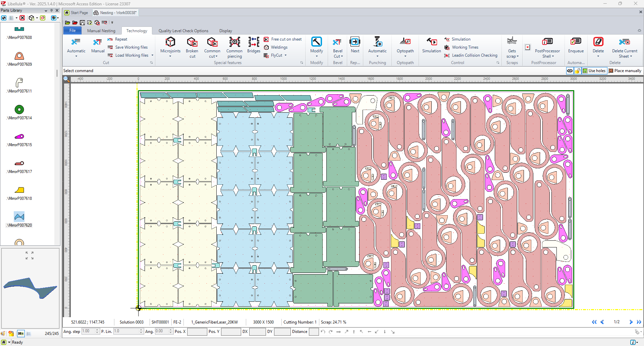Select the Technology ribbon tab

[137, 31]
